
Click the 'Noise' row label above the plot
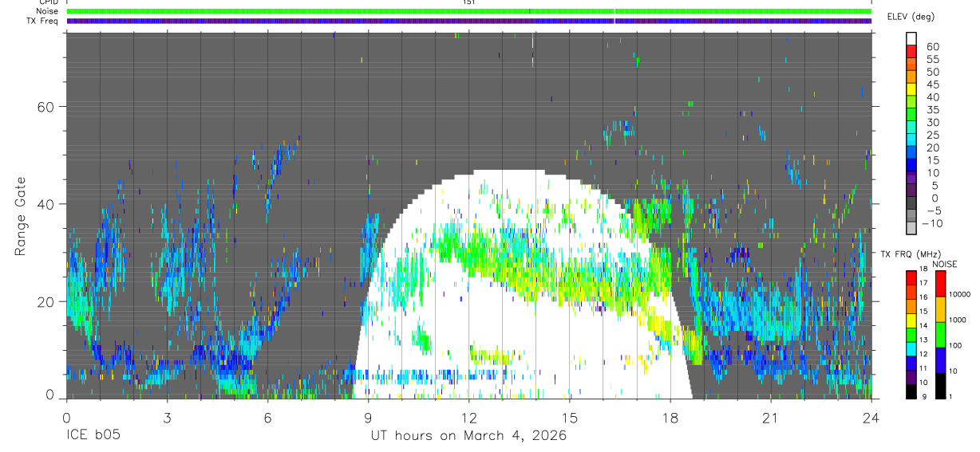(x=48, y=11)
